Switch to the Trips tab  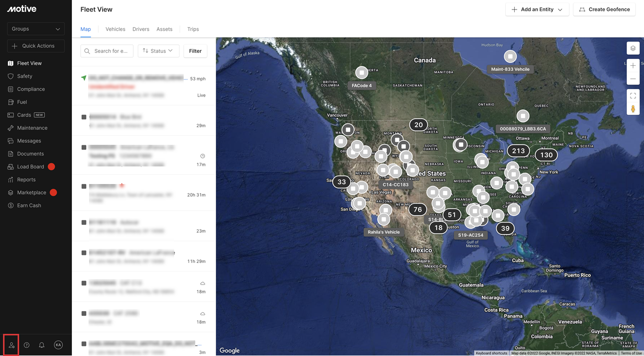[x=193, y=29]
